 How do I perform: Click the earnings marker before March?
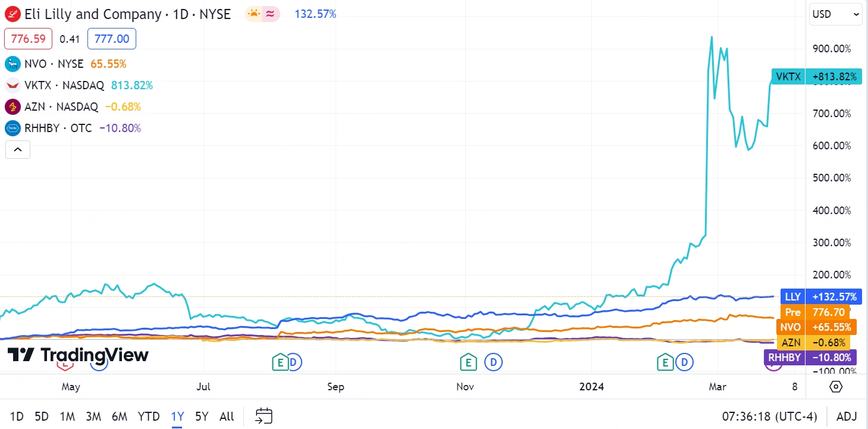point(665,361)
